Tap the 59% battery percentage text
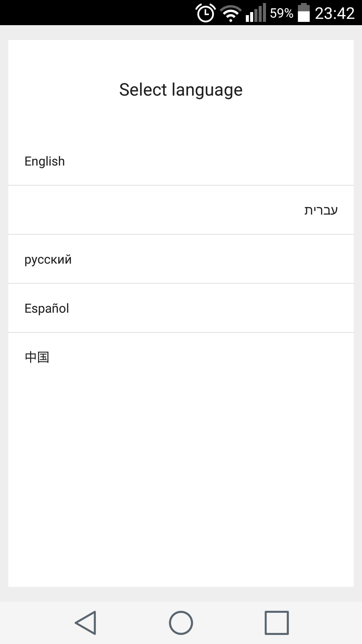This screenshot has height=644, width=362. click(282, 13)
